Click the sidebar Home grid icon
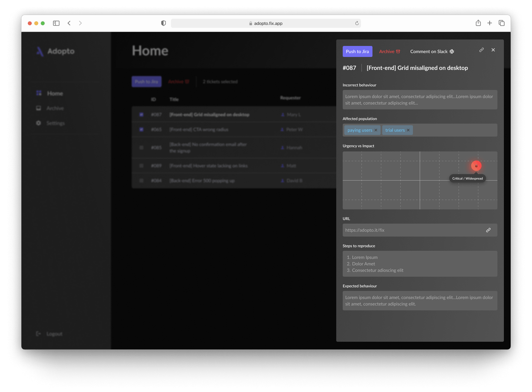The height and width of the screenshot is (392, 532). pyautogui.click(x=39, y=93)
